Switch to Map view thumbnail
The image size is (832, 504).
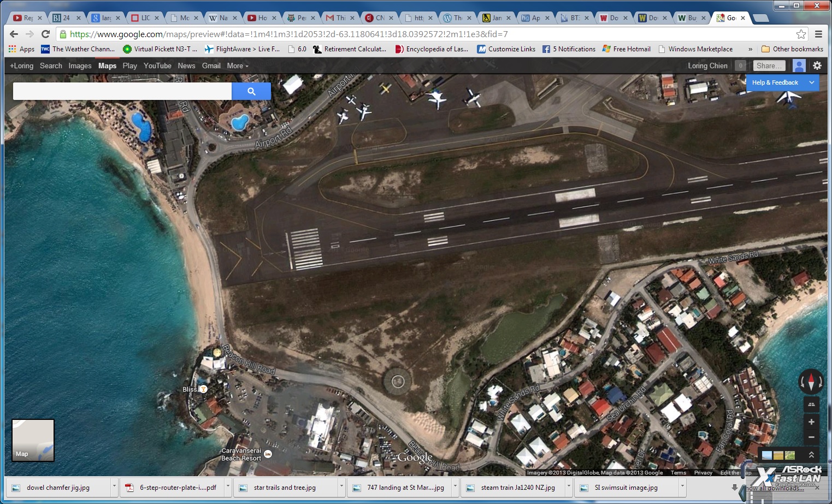pyautogui.click(x=33, y=440)
